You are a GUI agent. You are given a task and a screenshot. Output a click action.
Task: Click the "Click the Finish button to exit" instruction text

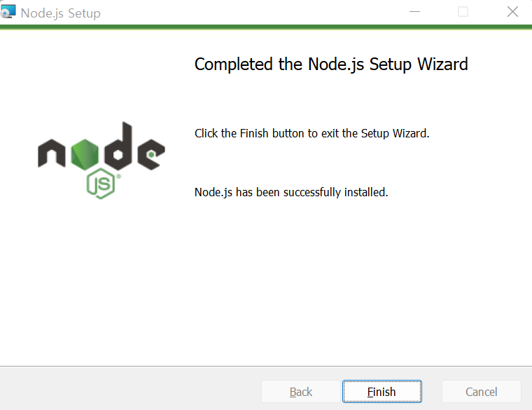coord(311,133)
